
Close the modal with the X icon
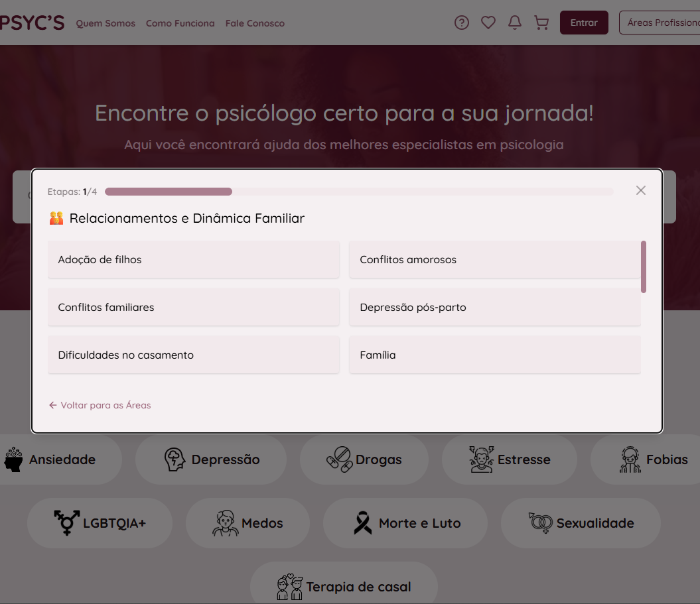click(x=640, y=190)
